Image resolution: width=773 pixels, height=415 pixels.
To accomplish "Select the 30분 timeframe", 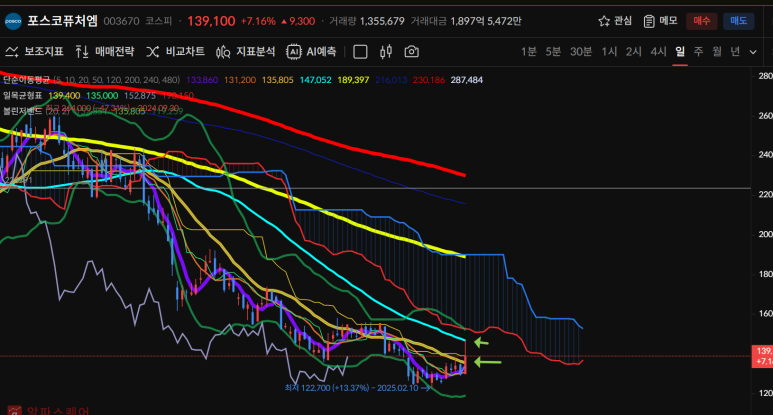I will [581, 51].
